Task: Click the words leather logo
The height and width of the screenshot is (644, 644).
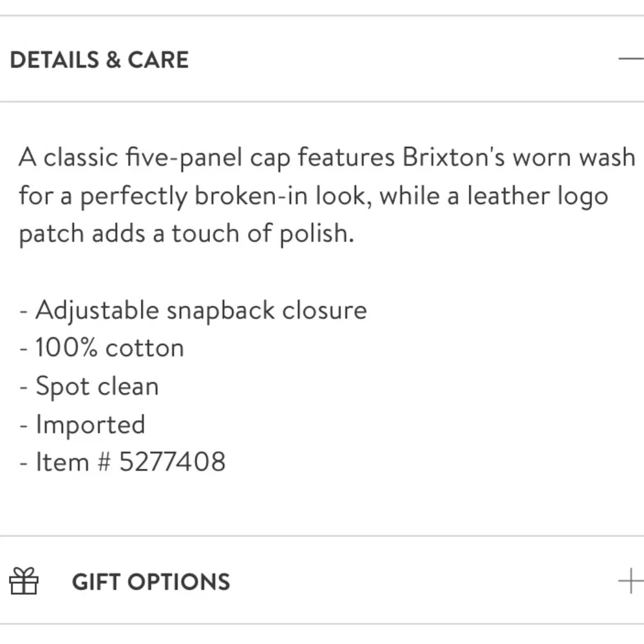Action: click(538, 196)
